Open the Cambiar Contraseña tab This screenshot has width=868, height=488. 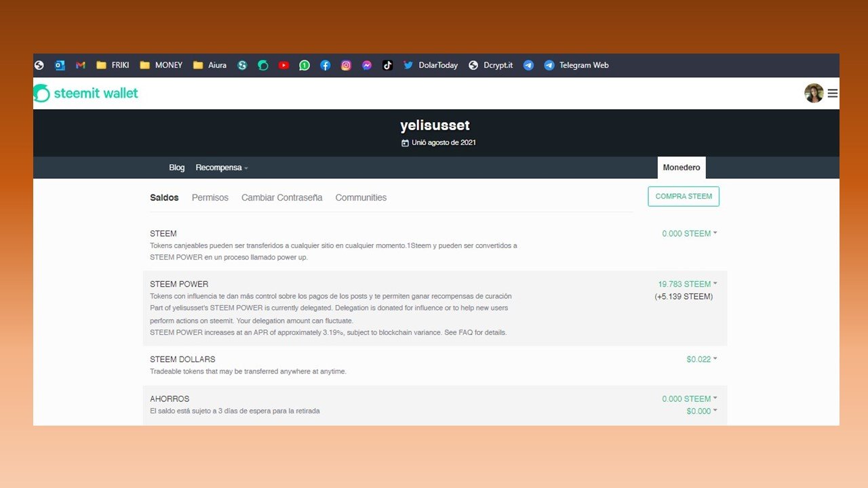pos(282,197)
